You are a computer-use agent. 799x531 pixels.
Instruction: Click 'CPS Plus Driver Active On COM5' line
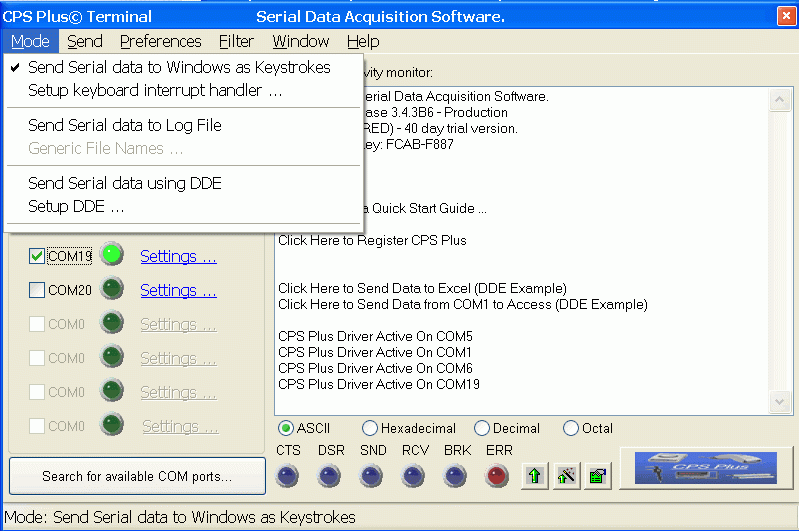point(375,336)
